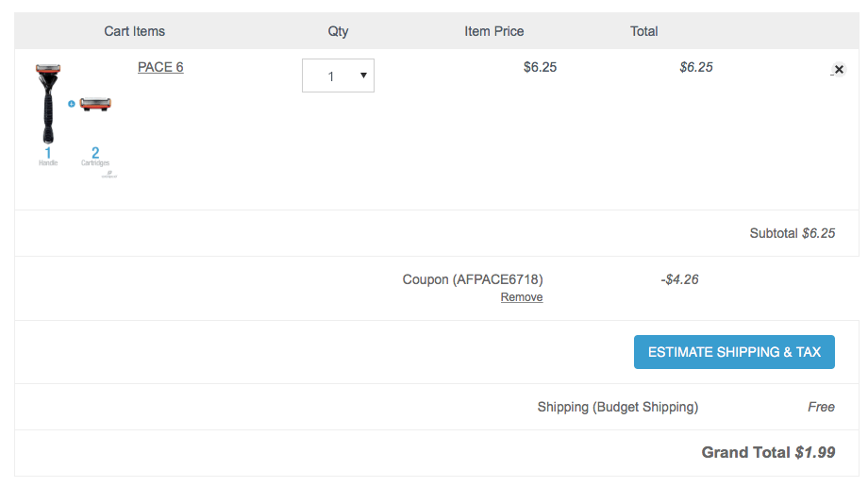Click the orange cartridge image

tap(95, 104)
